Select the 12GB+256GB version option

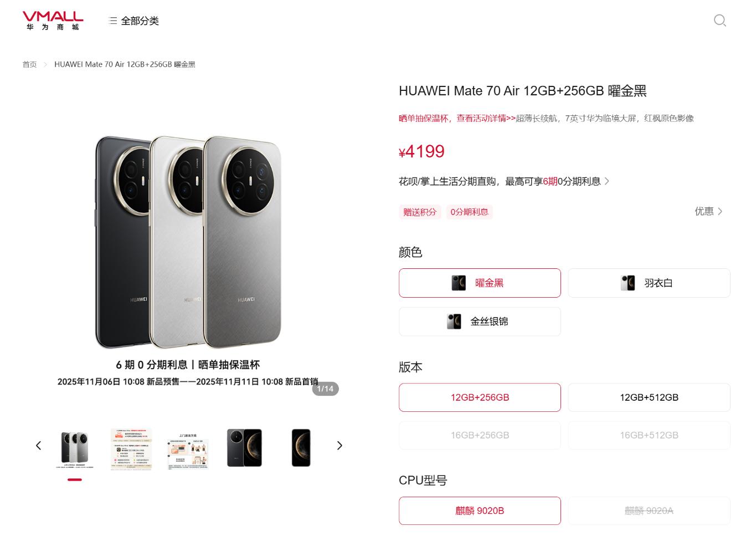[480, 397]
